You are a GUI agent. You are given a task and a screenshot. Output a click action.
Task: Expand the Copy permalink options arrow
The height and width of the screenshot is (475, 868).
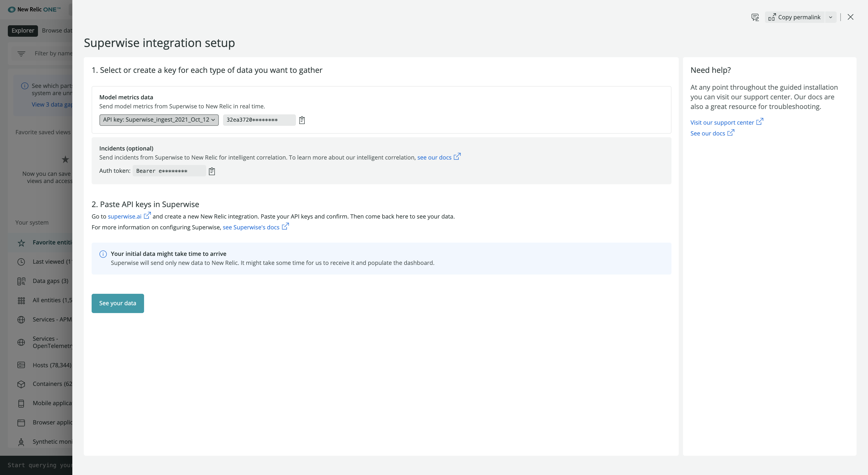point(831,17)
